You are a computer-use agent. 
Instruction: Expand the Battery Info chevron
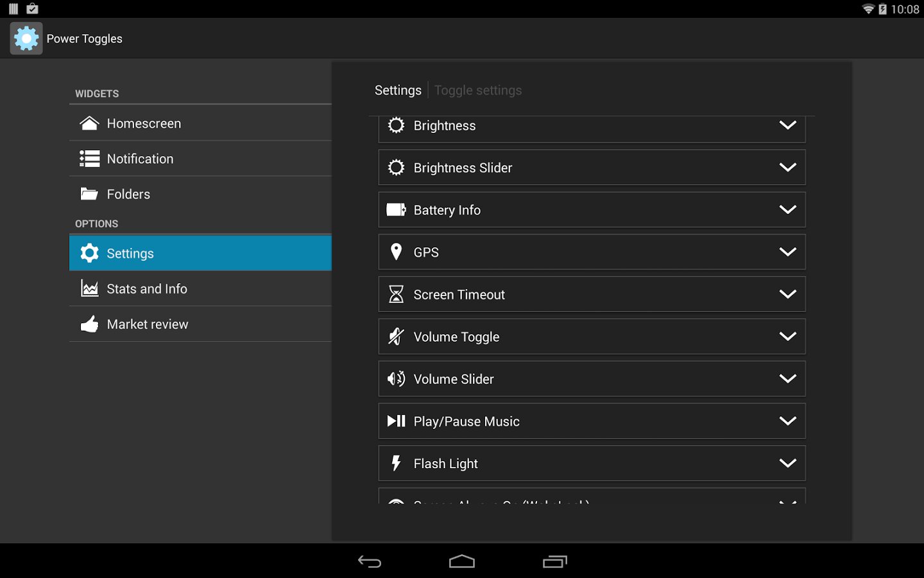pos(787,209)
